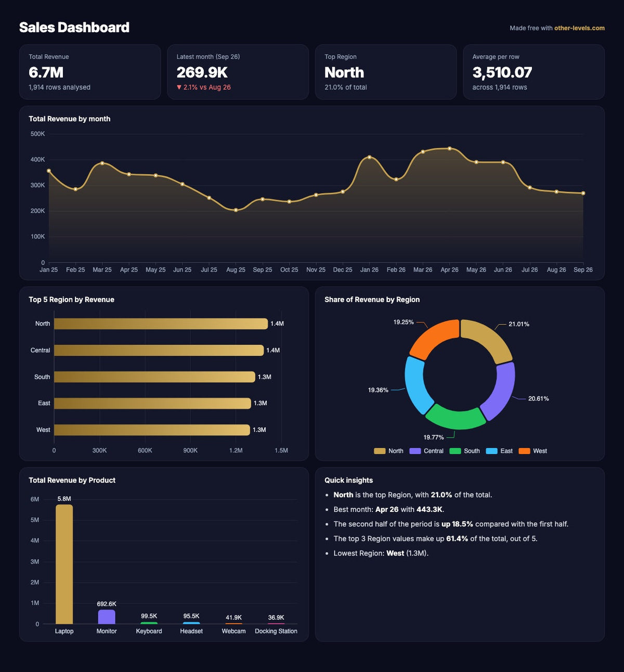Click the Quick insights heading
624x672 pixels.
[x=348, y=480]
